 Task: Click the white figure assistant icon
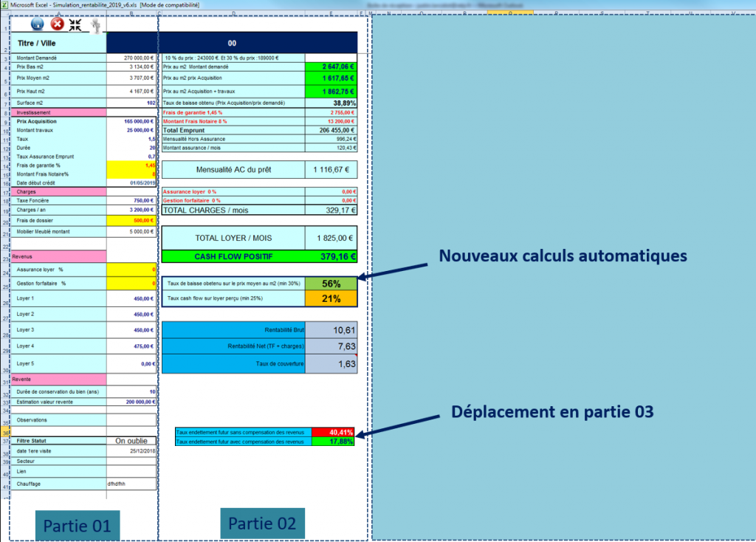point(95,24)
